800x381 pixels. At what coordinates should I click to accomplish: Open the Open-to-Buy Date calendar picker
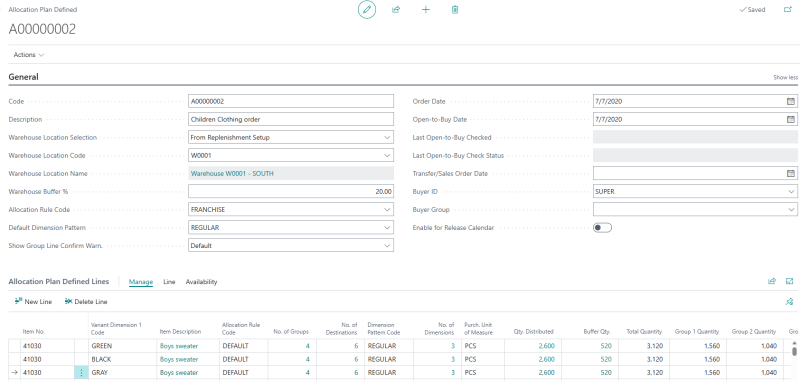(790, 119)
